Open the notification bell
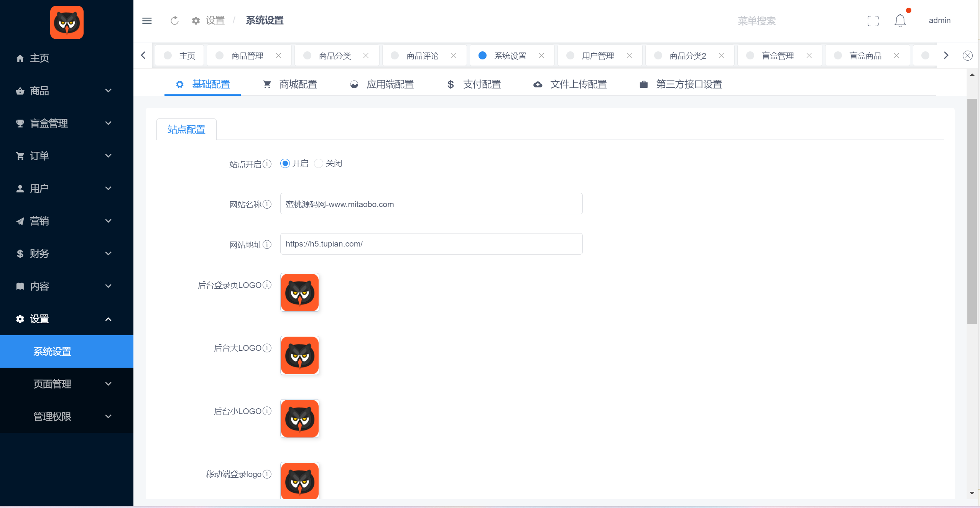 (x=900, y=21)
